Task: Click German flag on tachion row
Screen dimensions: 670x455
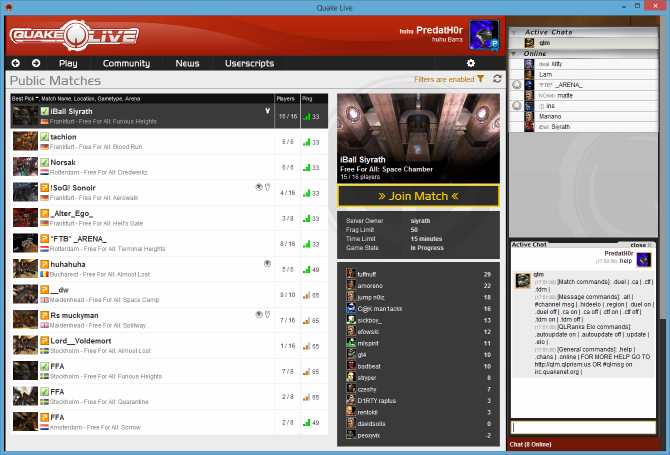Action: [x=44, y=147]
